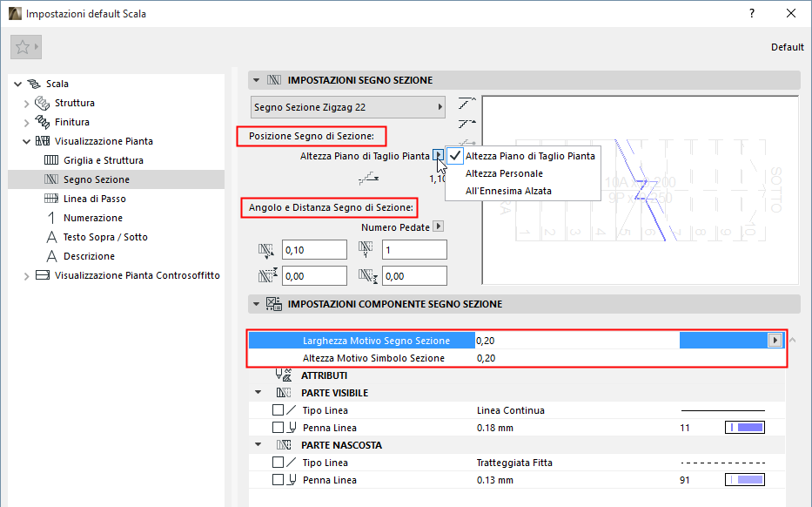
Task: Collapse the Scala tree node
Action: (17, 84)
